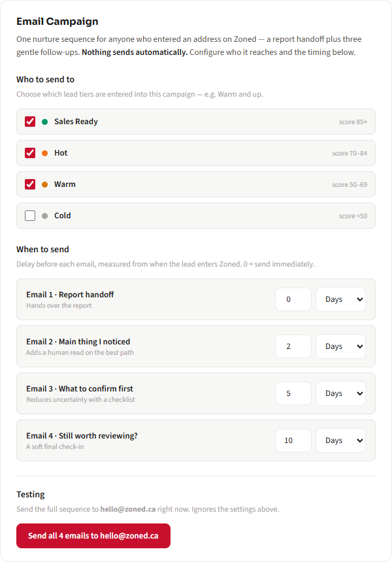Click the delay field showing 5 for Email 3
Image resolution: width=392 pixels, height=562 pixels.
click(293, 393)
